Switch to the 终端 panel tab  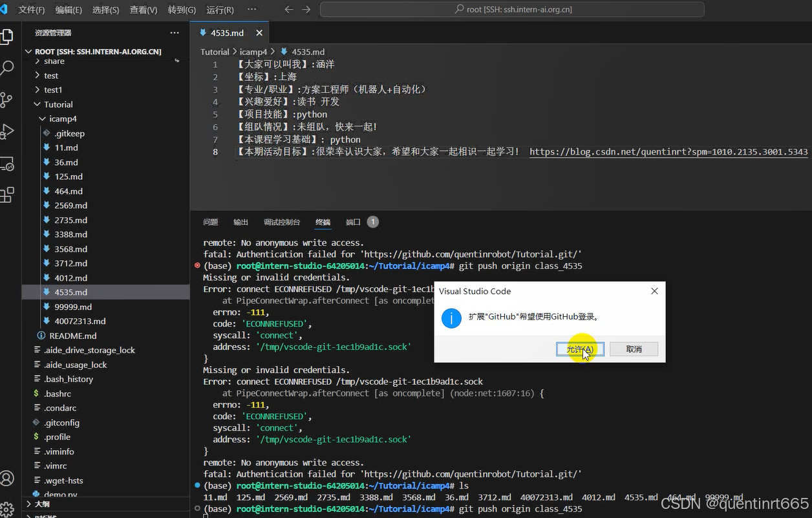(323, 222)
